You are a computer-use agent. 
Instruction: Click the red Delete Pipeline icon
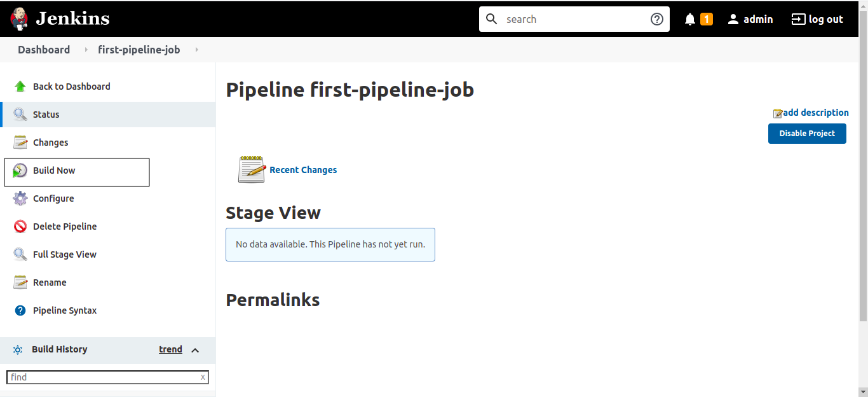20,226
